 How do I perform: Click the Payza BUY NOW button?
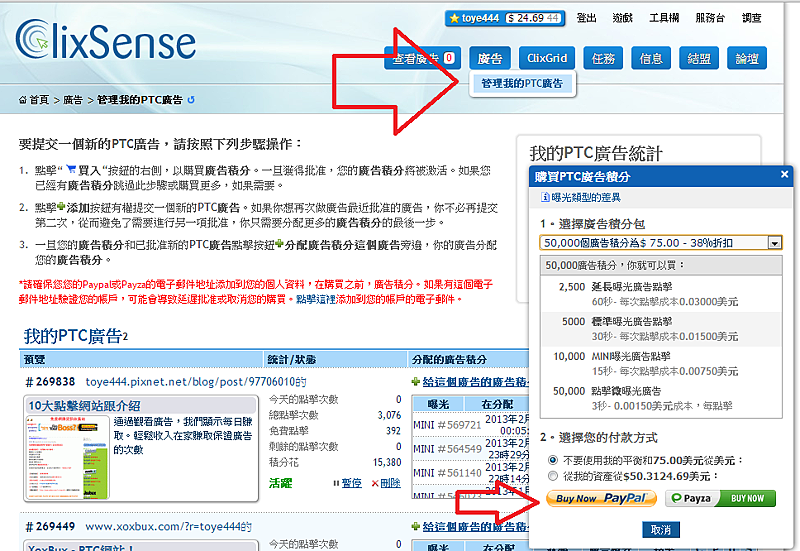point(720,498)
